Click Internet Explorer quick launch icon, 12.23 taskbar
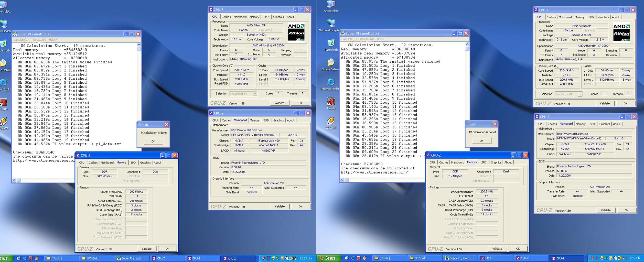Image resolution: width=644 pixels, height=262 pixels. pyautogui.click(x=25, y=258)
